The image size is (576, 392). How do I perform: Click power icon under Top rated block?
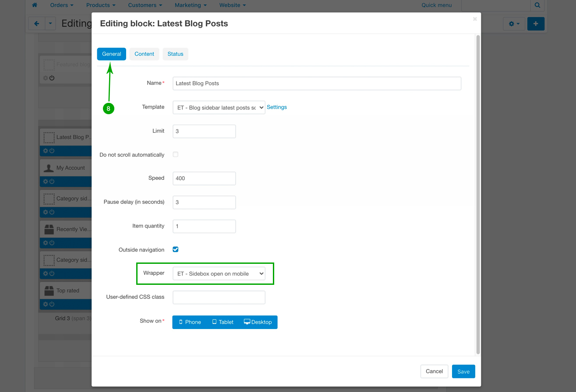point(52,304)
